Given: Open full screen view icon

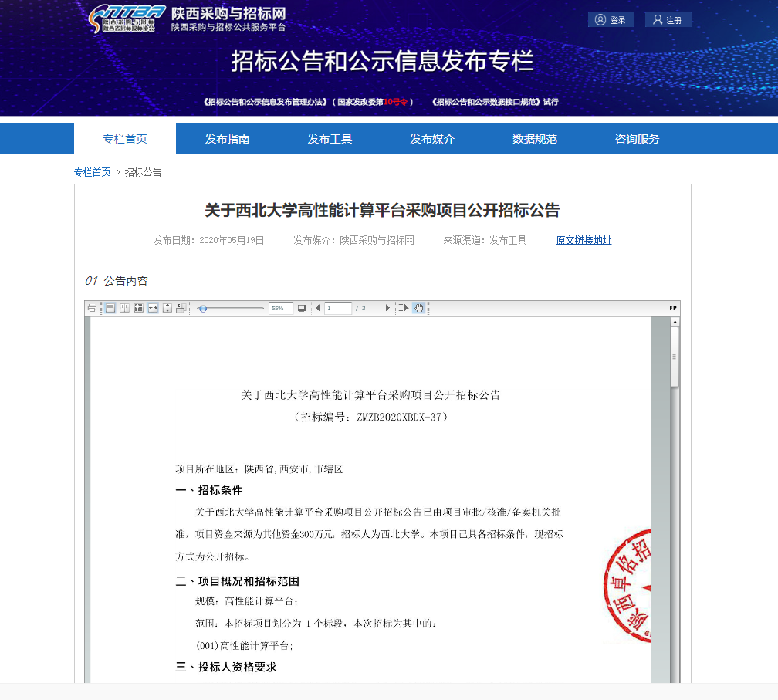Looking at the screenshot, I should pyautogui.click(x=302, y=308).
